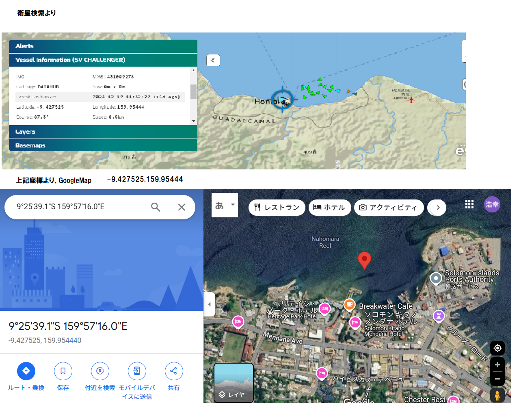The image size is (532, 403).
Task: Search nearby using the pin icon
Action: pos(100,371)
